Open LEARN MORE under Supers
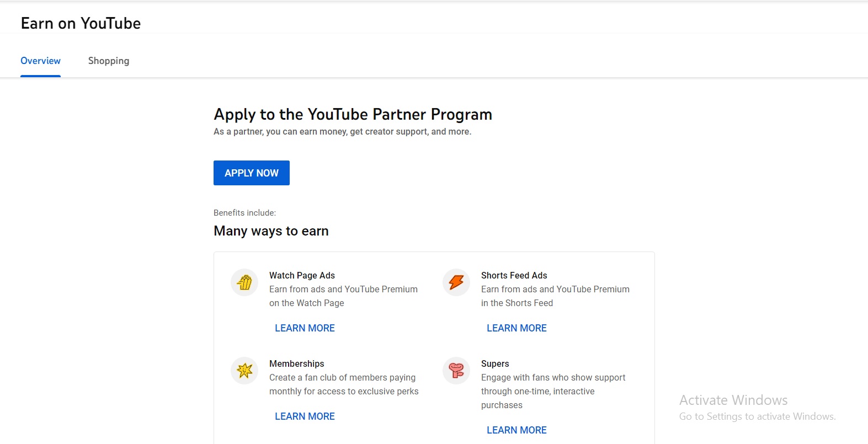 [516, 430]
